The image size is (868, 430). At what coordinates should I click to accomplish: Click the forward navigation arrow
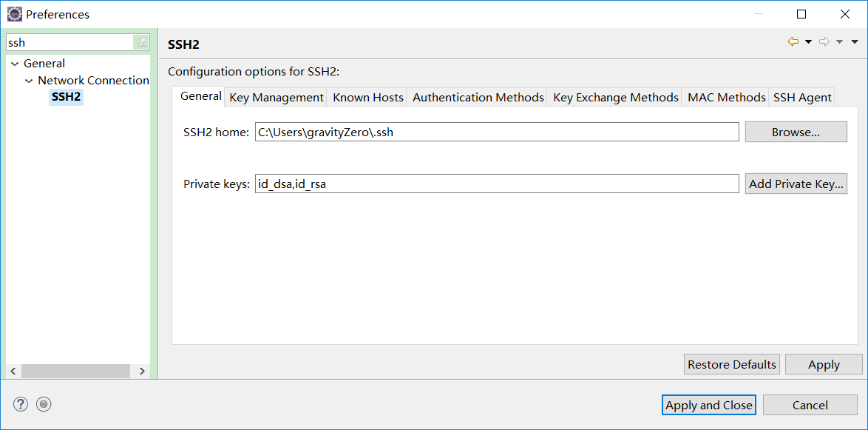[x=824, y=42]
